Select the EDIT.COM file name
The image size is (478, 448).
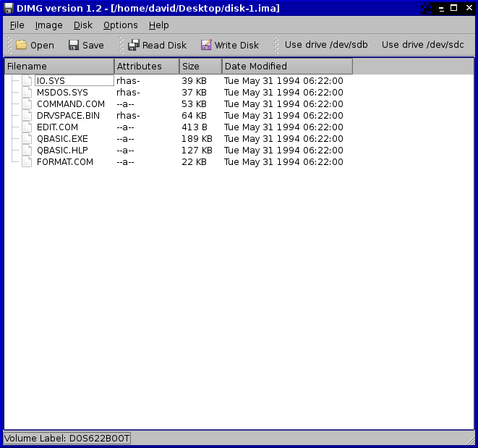coord(57,127)
